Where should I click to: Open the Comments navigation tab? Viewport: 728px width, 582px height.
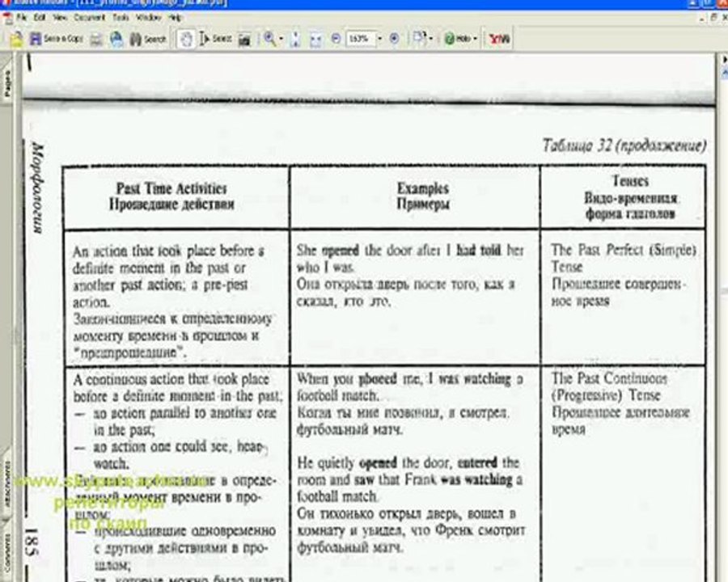(x=6, y=555)
